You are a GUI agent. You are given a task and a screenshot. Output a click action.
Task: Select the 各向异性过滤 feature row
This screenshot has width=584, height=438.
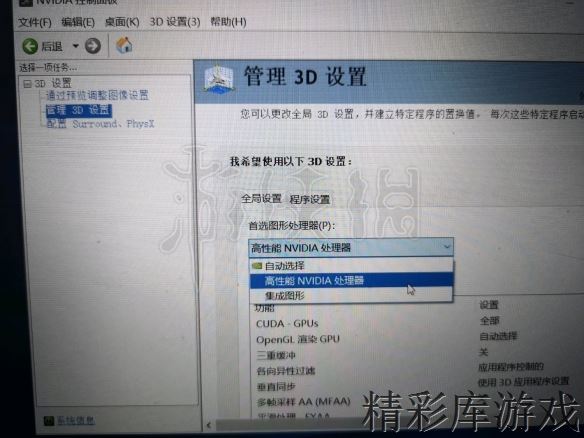[x=286, y=371]
